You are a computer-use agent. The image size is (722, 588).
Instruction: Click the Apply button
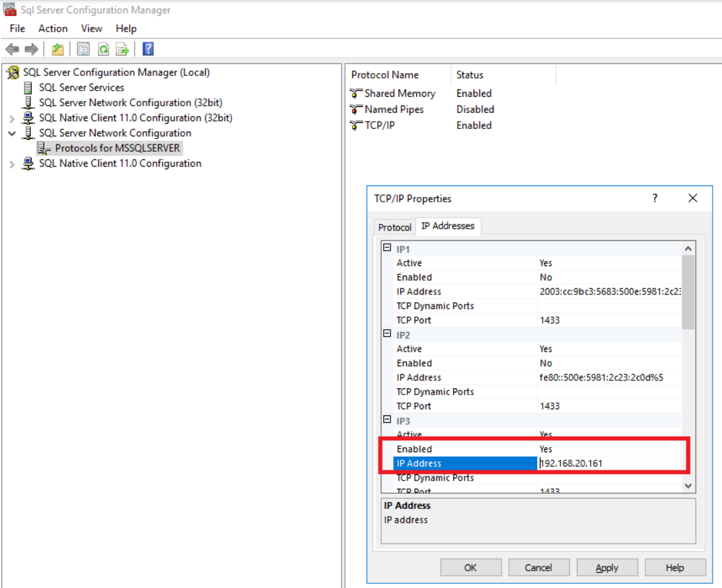coord(606,568)
